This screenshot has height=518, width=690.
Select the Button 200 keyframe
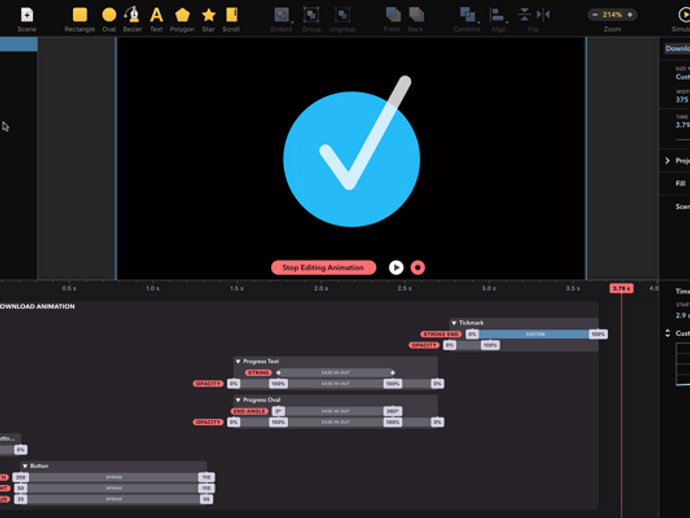pos(21,477)
